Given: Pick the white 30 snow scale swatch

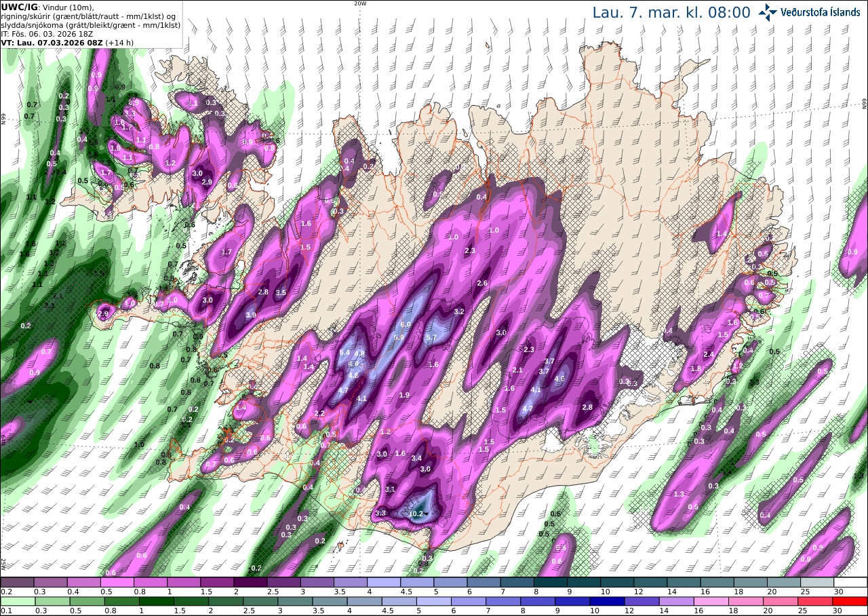Looking at the screenshot, I should click(850, 581).
